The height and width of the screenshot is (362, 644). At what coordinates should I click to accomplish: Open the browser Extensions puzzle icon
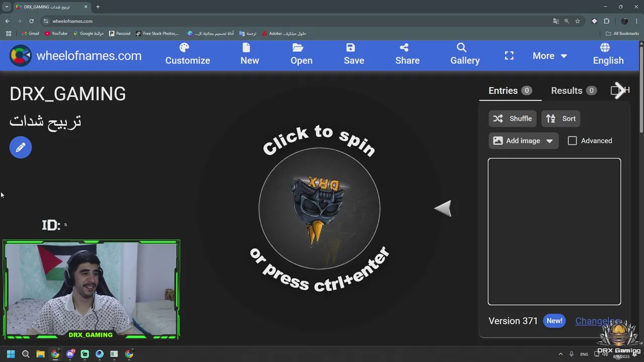[606, 21]
